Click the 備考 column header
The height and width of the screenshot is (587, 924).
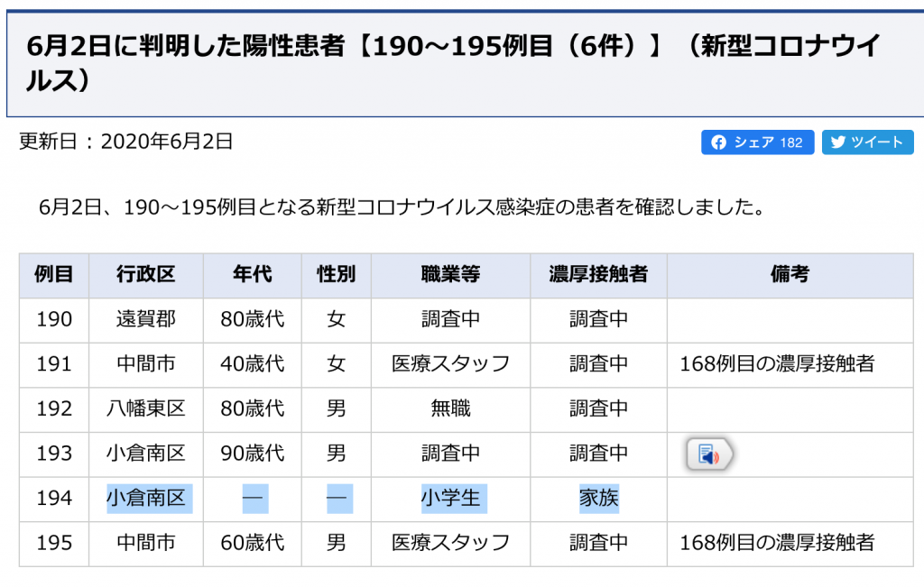pyautogui.click(x=790, y=275)
